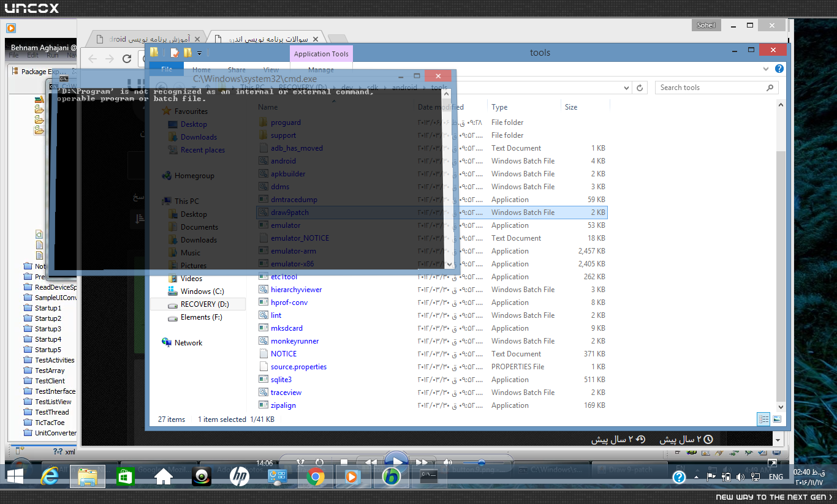
Task: Skip to next track in media player
Action: pos(422,462)
